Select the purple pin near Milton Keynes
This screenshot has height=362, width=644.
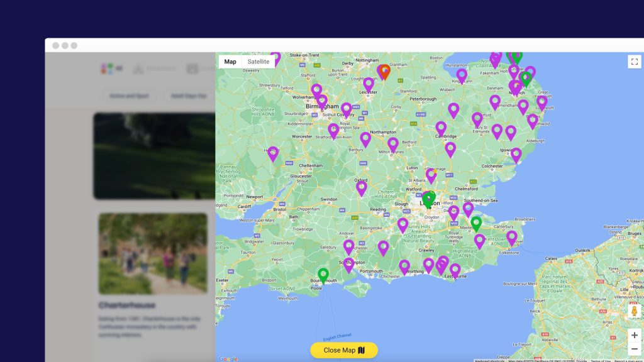(393, 144)
